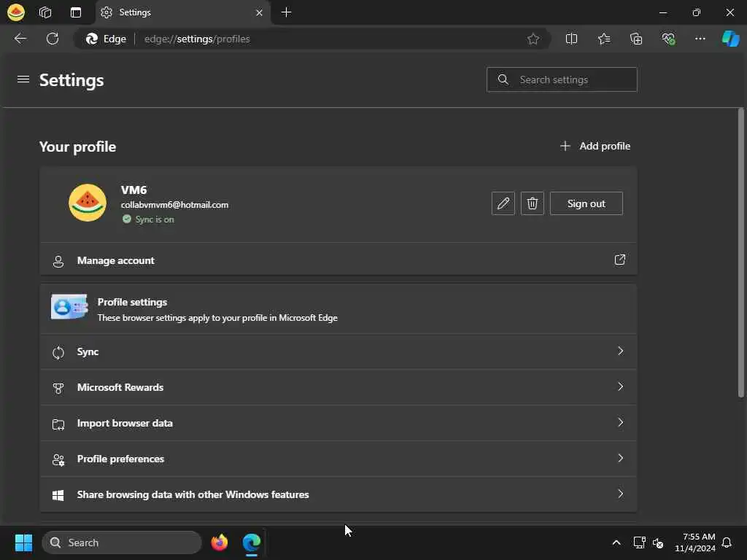Viewport: 747px width, 560px height.
Task: Click the external link icon on Manage account
Action: (619, 260)
